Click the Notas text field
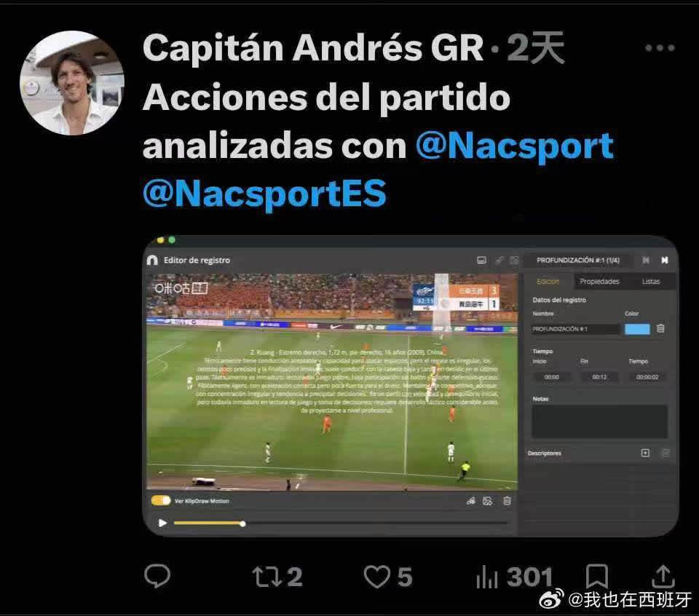Viewport: 699px width, 616px height. click(x=599, y=422)
